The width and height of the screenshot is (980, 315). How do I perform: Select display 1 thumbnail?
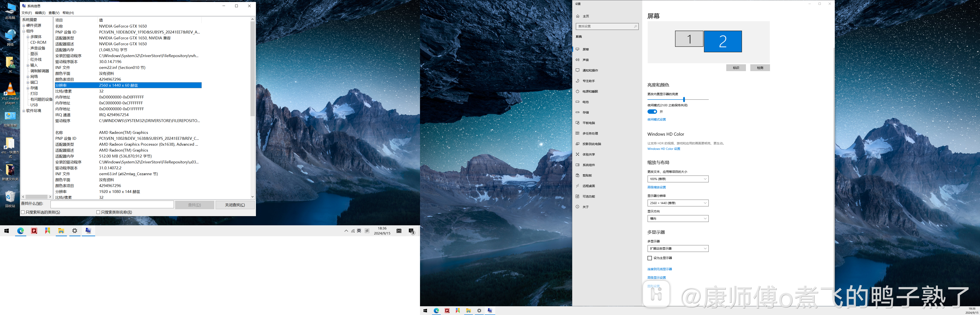(689, 39)
